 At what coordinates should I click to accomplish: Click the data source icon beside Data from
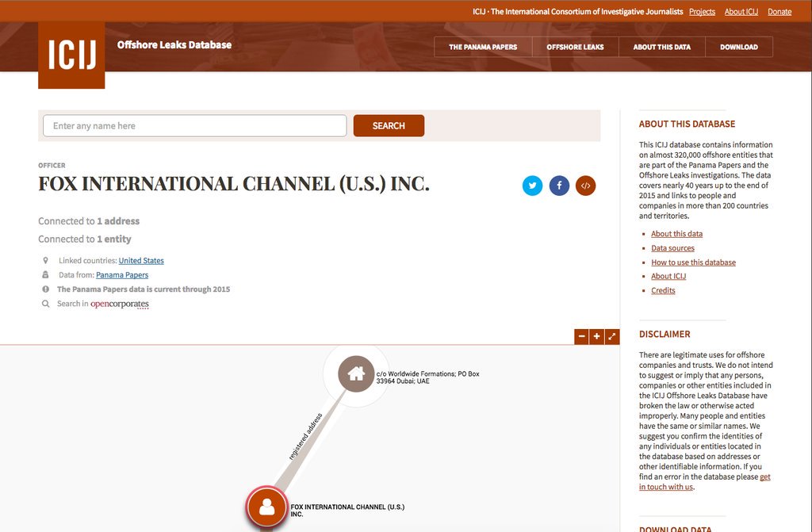coord(45,275)
